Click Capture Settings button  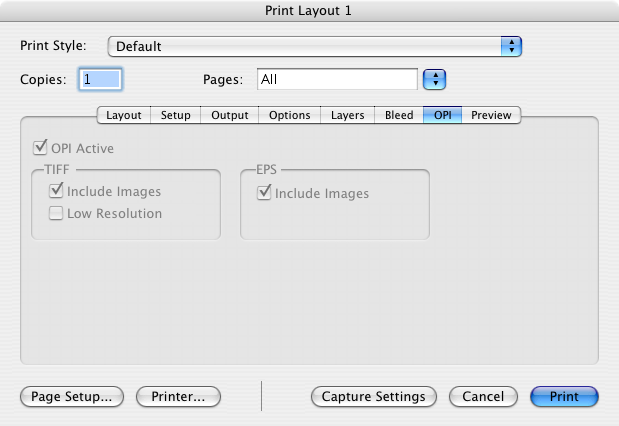(x=374, y=397)
